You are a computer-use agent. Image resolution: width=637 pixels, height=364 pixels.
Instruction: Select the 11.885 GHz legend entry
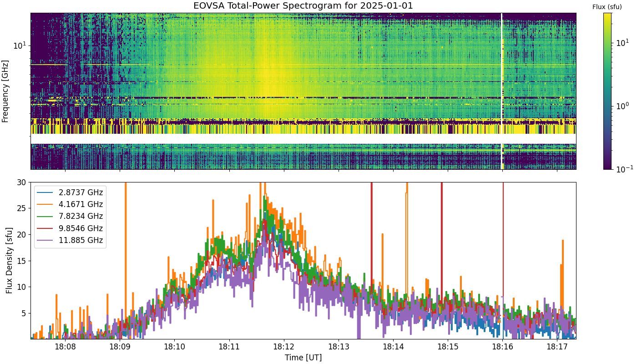[70, 240]
